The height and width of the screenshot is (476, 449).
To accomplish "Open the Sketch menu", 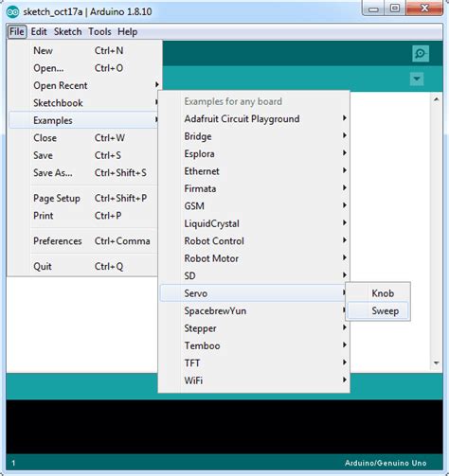I will click(67, 32).
